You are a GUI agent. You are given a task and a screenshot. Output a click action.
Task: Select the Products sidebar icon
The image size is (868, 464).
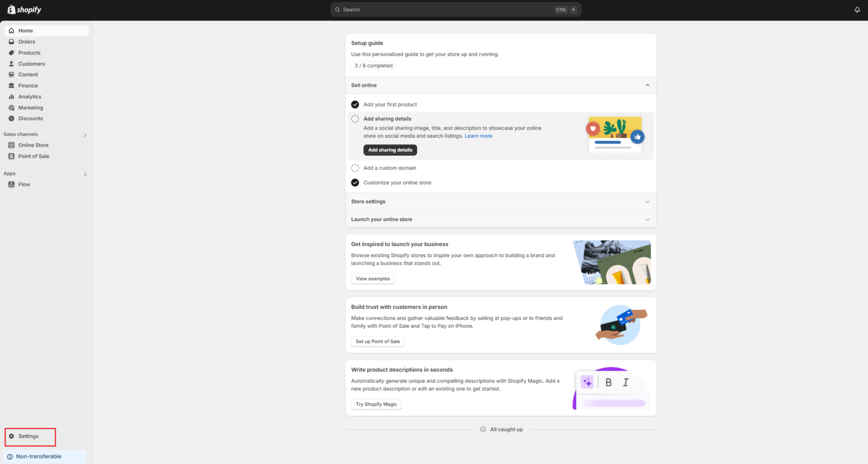[11, 53]
